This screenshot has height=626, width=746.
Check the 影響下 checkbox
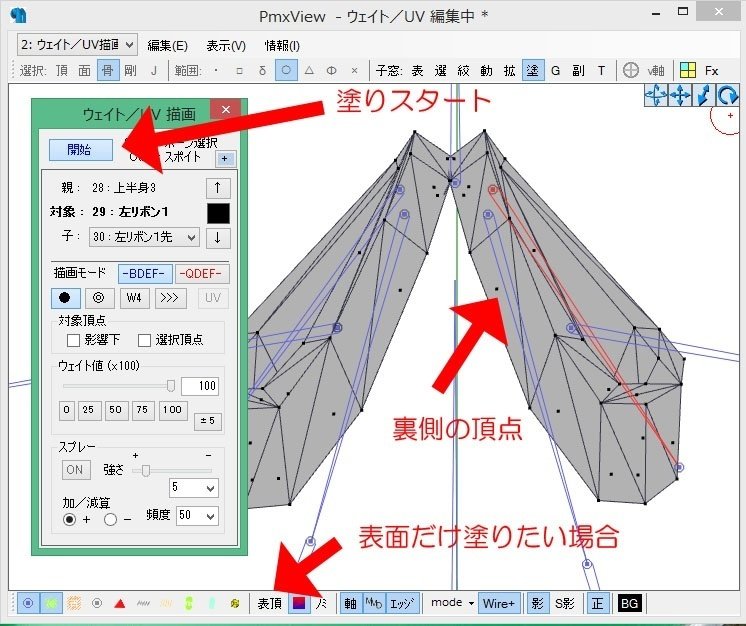pos(73,340)
